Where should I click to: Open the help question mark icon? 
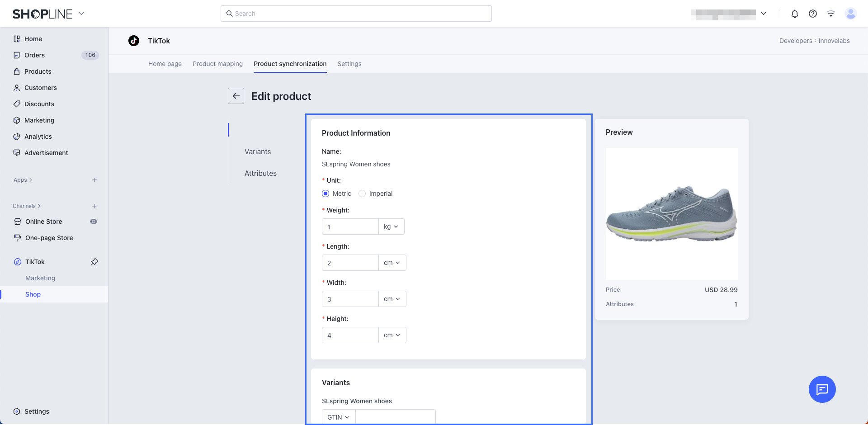pos(812,14)
